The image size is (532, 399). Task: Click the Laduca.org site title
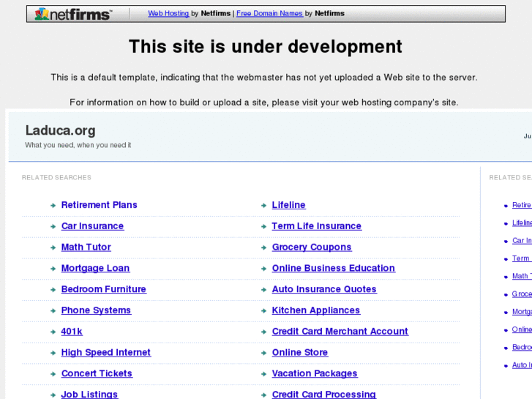61,131
